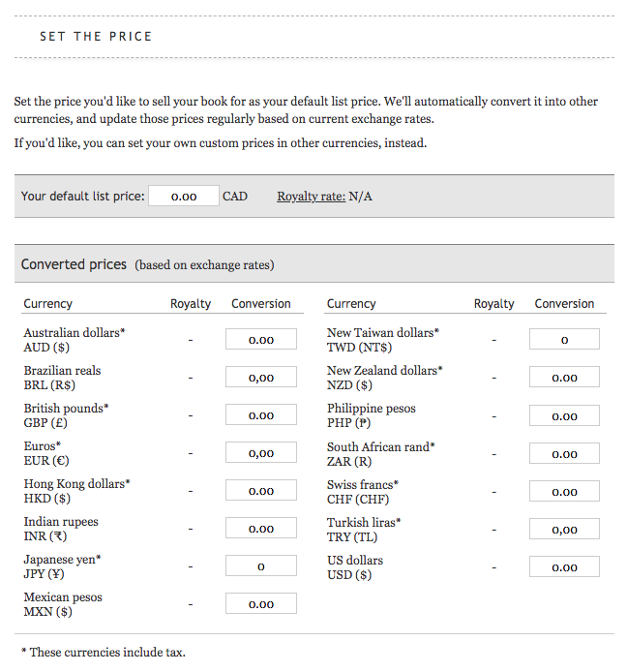This screenshot has width=627, height=672.
Task: Click the right Royalty column header
Action: (x=494, y=304)
